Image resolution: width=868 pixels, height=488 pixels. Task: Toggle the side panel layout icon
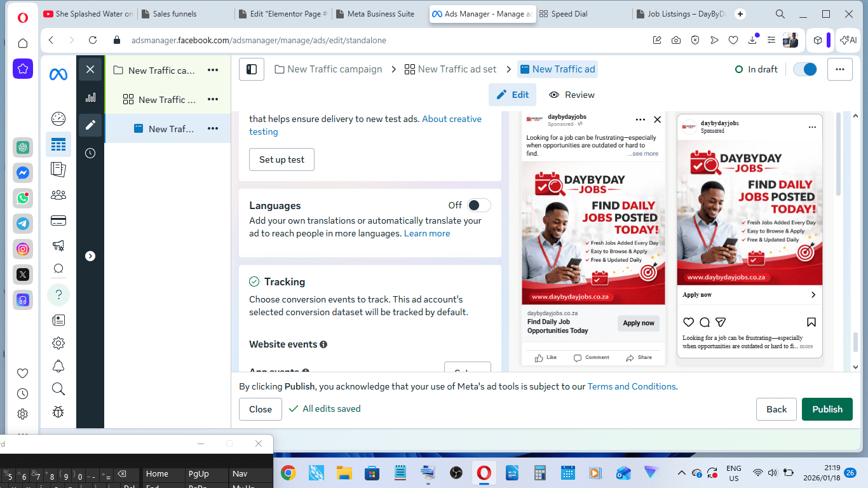[x=252, y=69]
